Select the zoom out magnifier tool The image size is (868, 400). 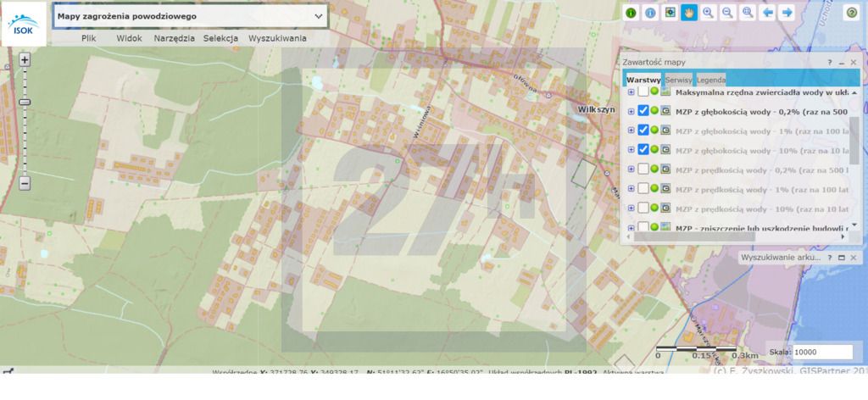[727, 13]
